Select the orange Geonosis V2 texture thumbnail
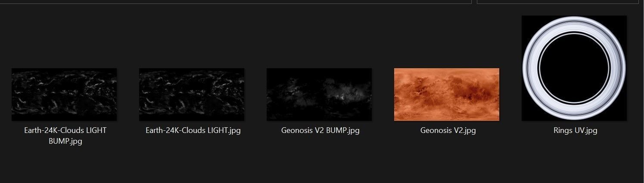Screen dimensions: 644x183 click(x=447, y=94)
